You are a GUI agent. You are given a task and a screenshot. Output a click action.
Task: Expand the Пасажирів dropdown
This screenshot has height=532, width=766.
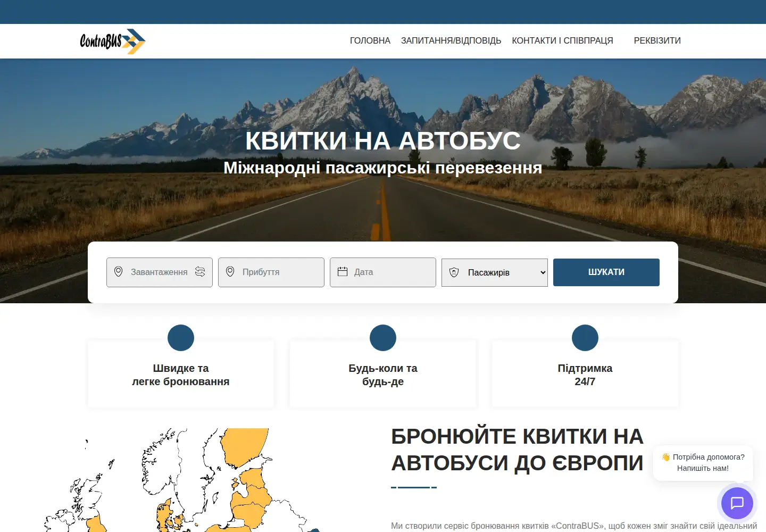pyautogui.click(x=495, y=272)
